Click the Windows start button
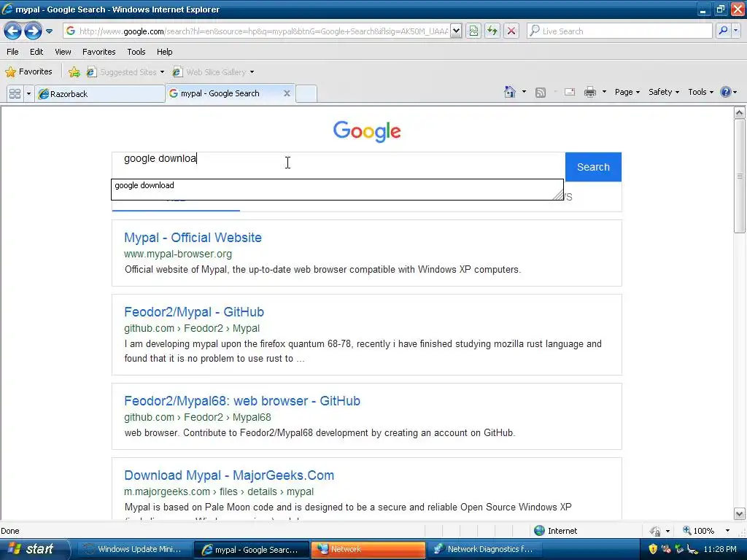The width and height of the screenshot is (747, 560). pyautogui.click(x=34, y=549)
